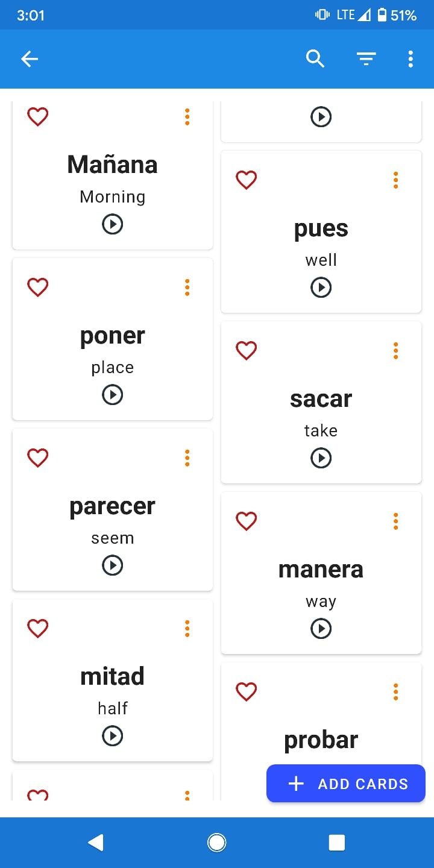Viewport: 434px width, 868px height.
Task: Play pronunciation audio for sacar
Action: click(x=321, y=458)
